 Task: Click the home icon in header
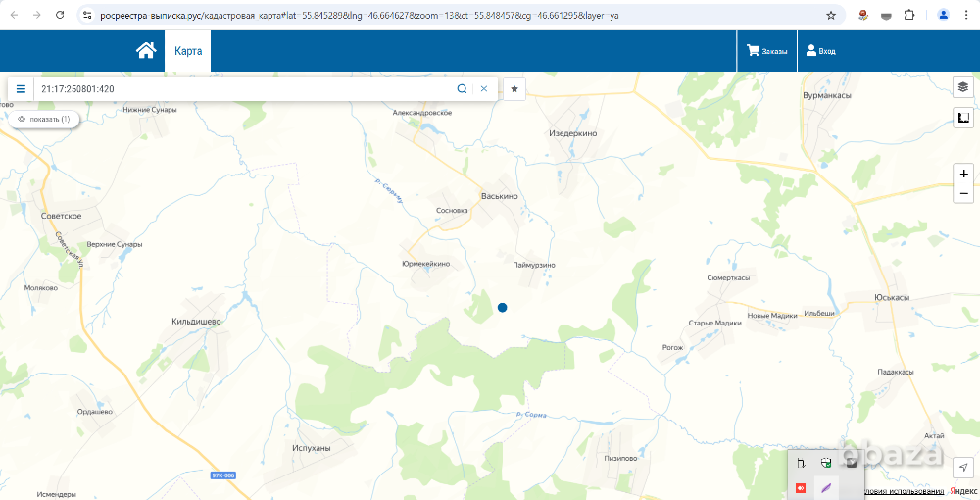coord(146,51)
